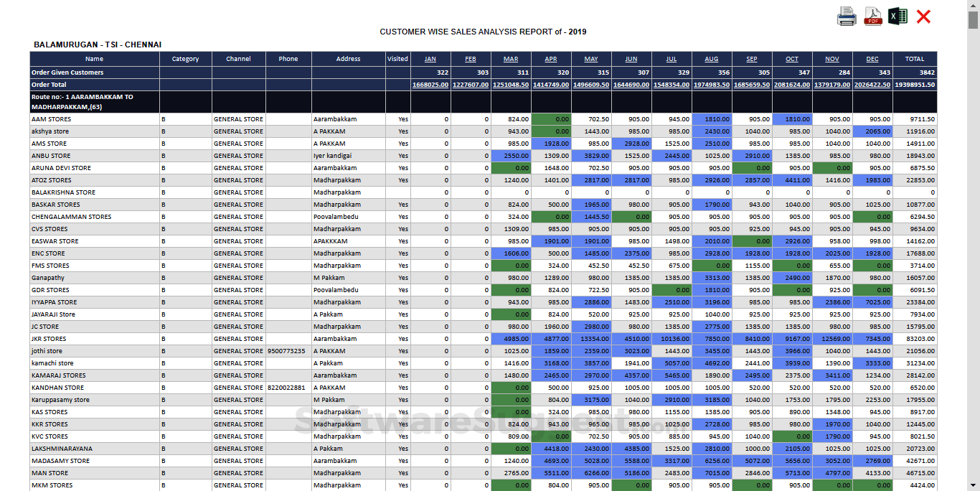
Task: Open the JAN column header link
Action: point(429,59)
